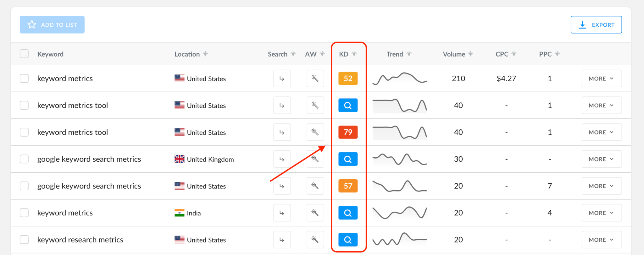Screen dimensions: 644x255
Task: Click the Add to List button
Action: tap(52, 24)
